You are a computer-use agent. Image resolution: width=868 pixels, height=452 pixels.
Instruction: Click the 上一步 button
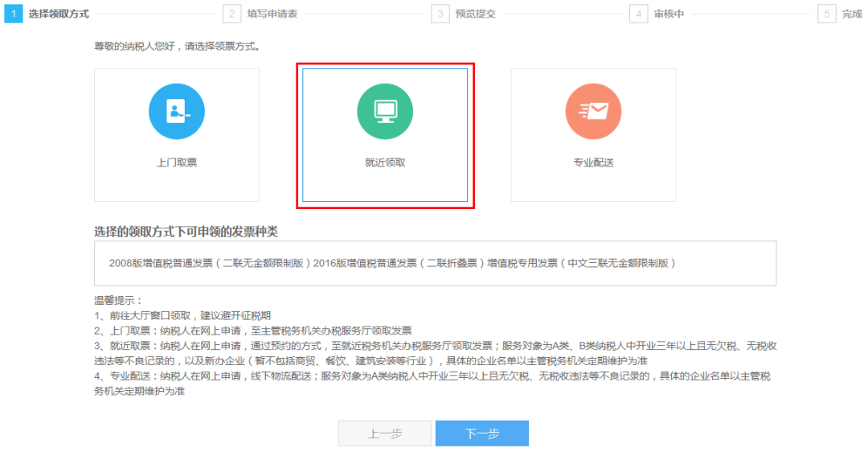click(385, 434)
